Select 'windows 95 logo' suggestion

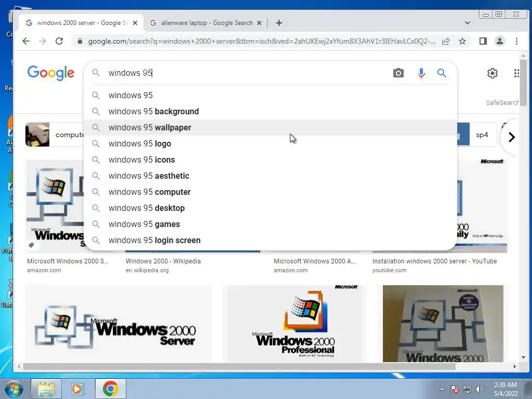coord(270,143)
